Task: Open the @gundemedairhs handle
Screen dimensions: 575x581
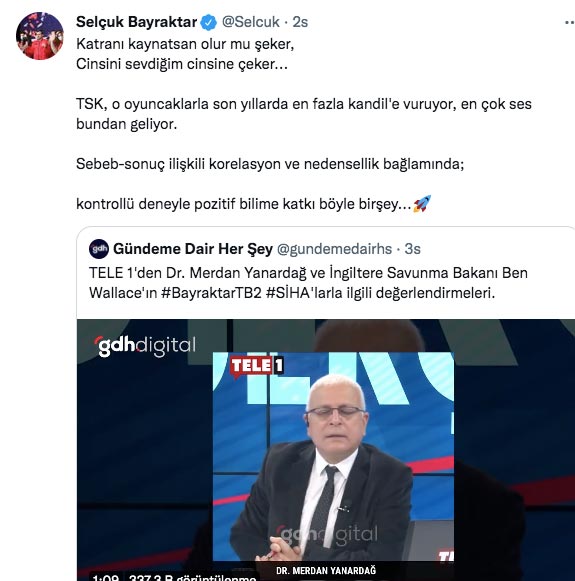Action: (334, 249)
